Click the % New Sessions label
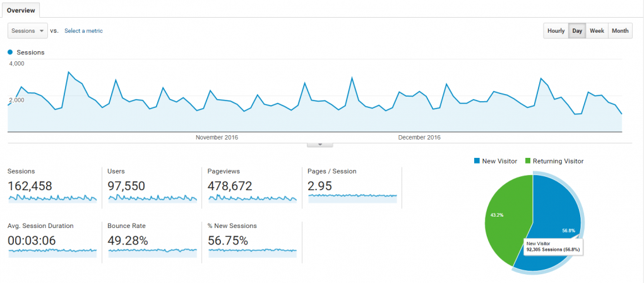644x283 pixels. [232, 226]
